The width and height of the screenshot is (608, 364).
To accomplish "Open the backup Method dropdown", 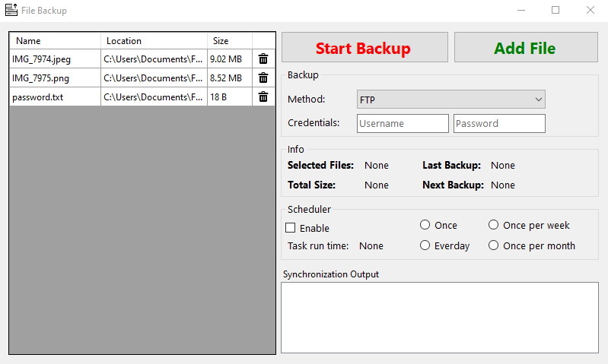I will (x=451, y=100).
